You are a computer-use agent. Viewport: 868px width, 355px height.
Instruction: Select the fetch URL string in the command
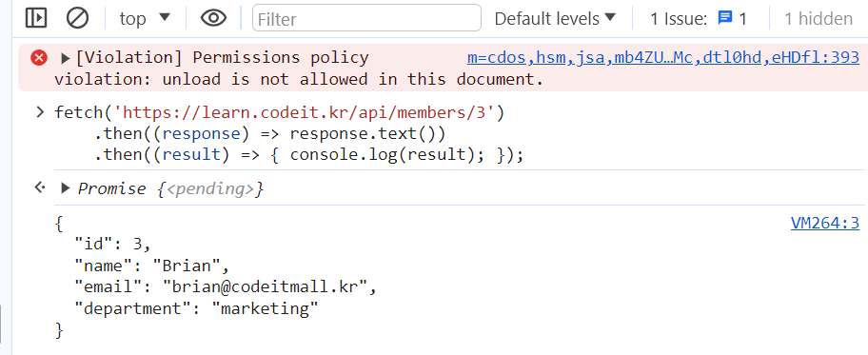304,112
